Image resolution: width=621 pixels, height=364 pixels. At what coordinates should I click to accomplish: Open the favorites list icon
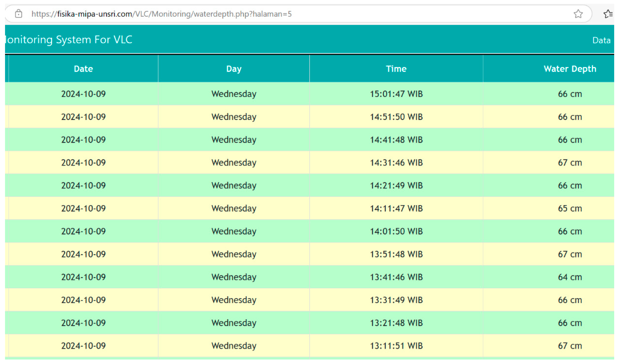click(x=608, y=14)
